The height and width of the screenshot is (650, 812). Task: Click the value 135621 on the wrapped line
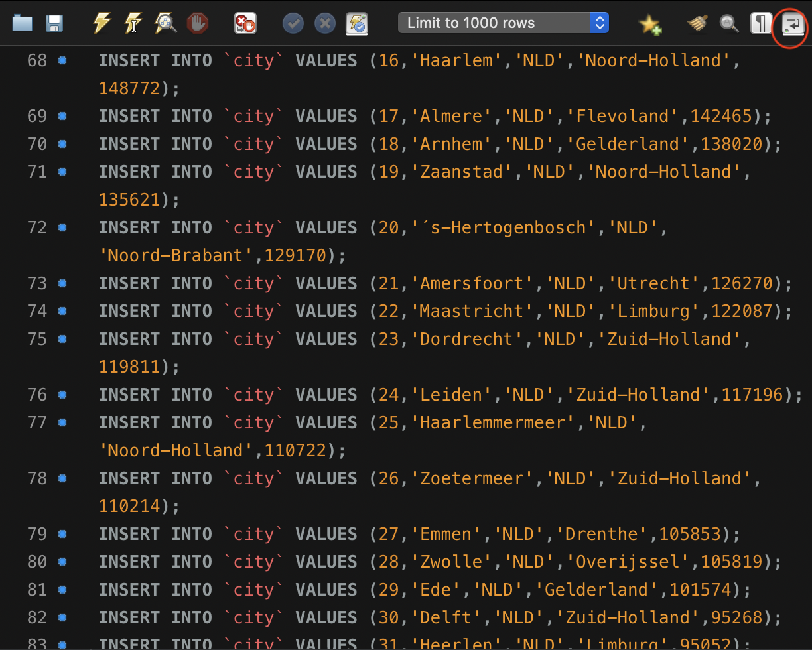[130, 200]
